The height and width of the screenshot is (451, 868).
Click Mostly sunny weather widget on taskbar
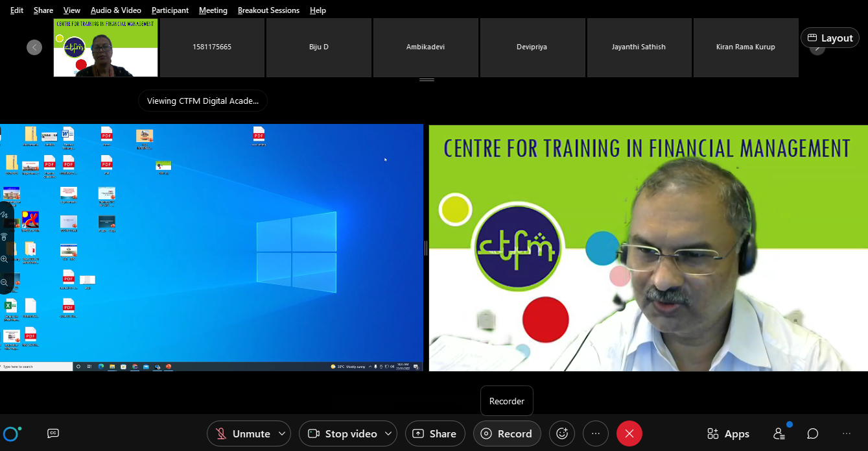(349, 367)
